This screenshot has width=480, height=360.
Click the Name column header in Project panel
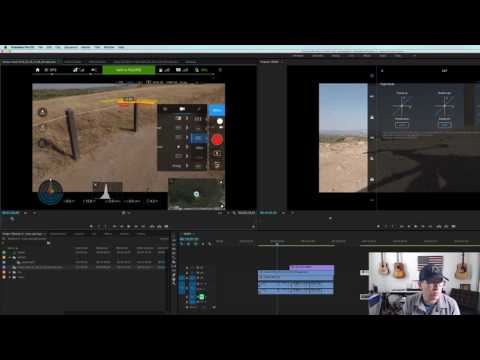(13, 248)
